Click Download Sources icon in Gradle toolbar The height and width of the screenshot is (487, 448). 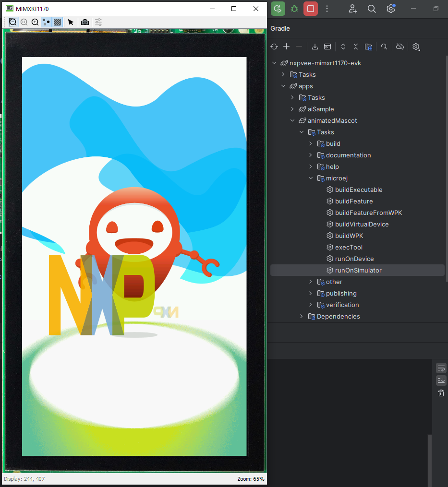[x=315, y=47]
